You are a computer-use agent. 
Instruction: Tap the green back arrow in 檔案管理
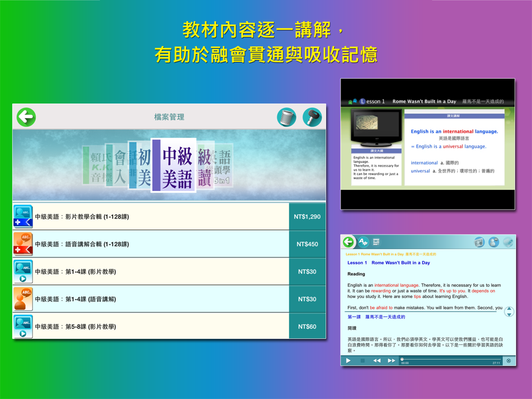[x=26, y=117]
